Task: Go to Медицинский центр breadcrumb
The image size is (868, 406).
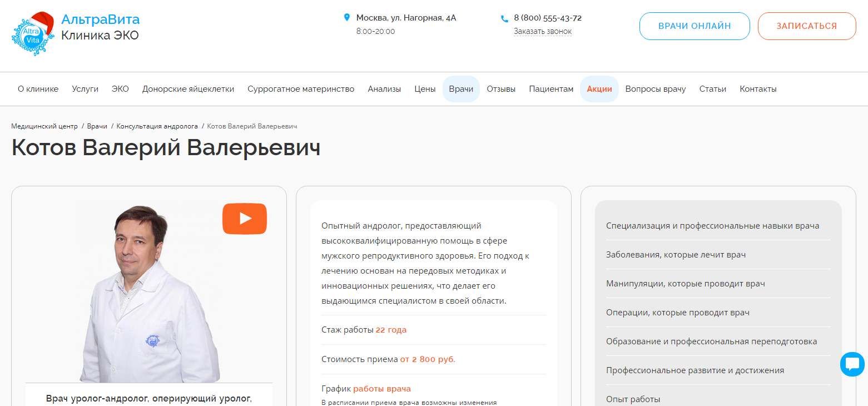Action: pyautogui.click(x=44, y=126)
